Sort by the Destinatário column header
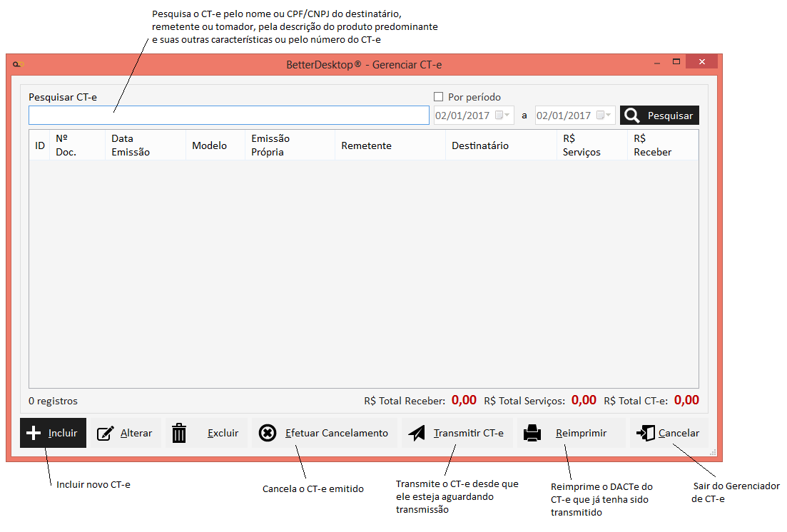The image size is (787, 532). tap(480, 145)
